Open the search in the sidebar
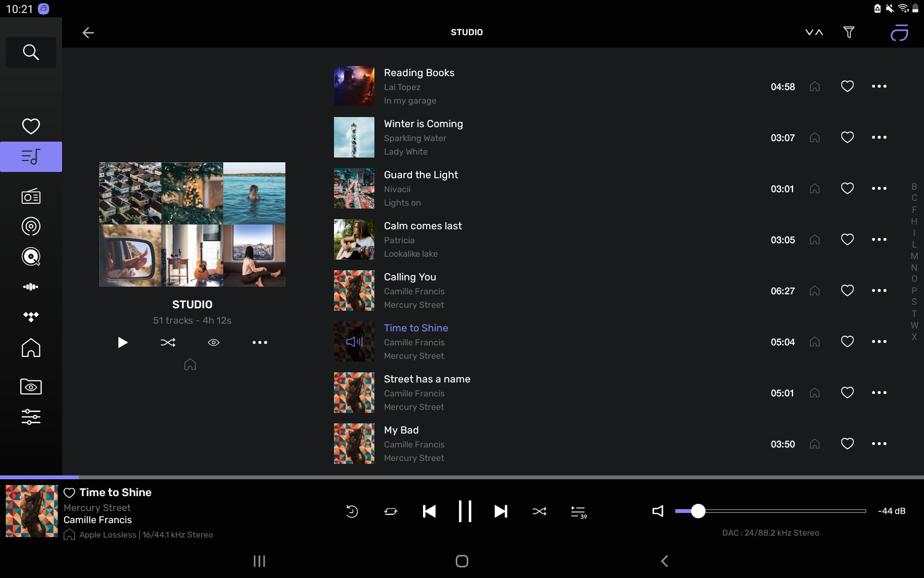 click(x=31, y=52)
